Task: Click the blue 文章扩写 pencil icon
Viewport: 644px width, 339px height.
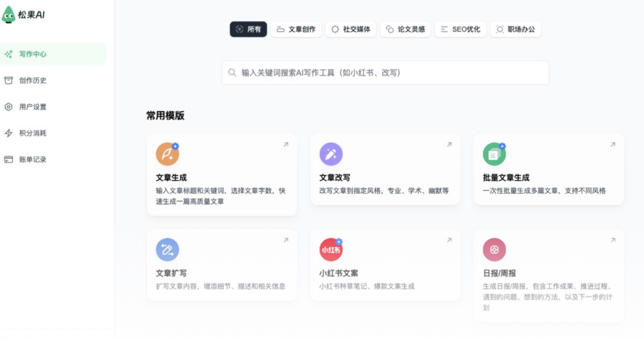Action: coord(167,250)
